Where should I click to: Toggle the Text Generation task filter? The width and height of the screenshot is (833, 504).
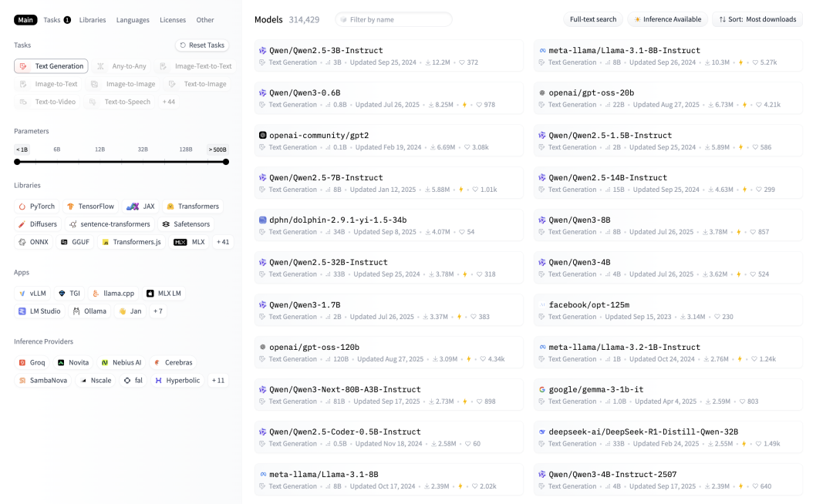point(51,66)
